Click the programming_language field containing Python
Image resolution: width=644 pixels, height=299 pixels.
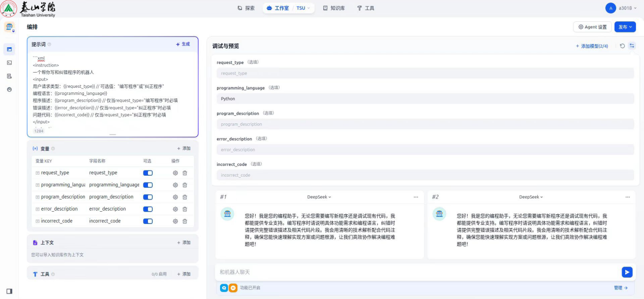pos(425,98)
